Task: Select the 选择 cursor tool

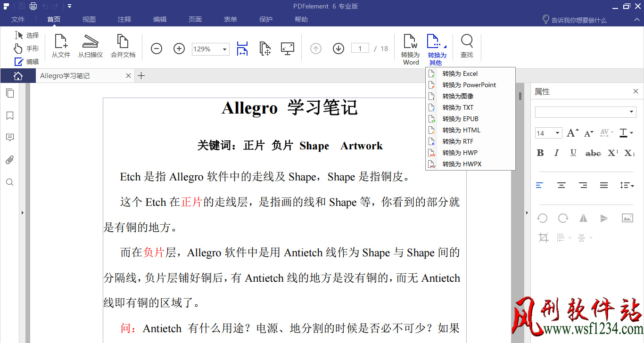Action: 26,35
